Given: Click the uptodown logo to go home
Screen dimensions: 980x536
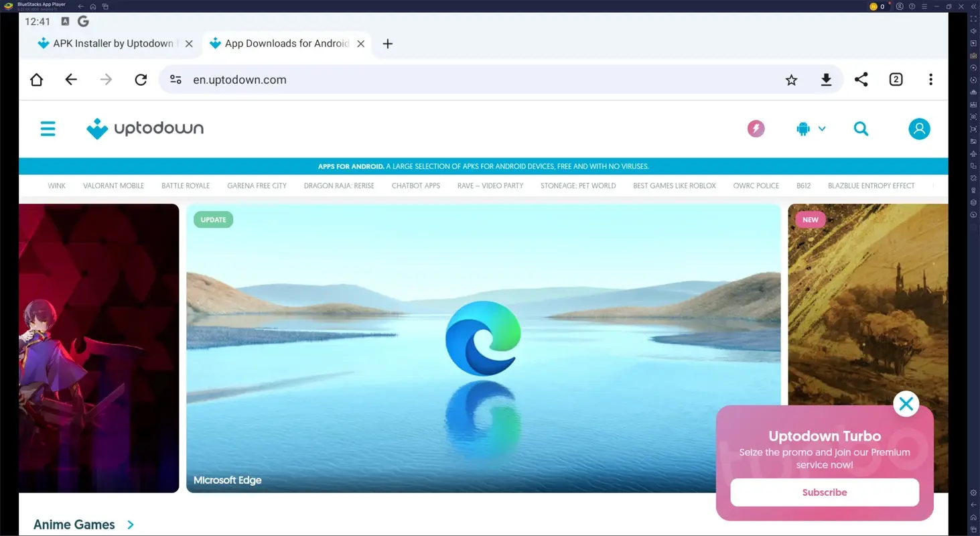Looking at the screenshot, I should pyautogui.click(x=145, y=128).
